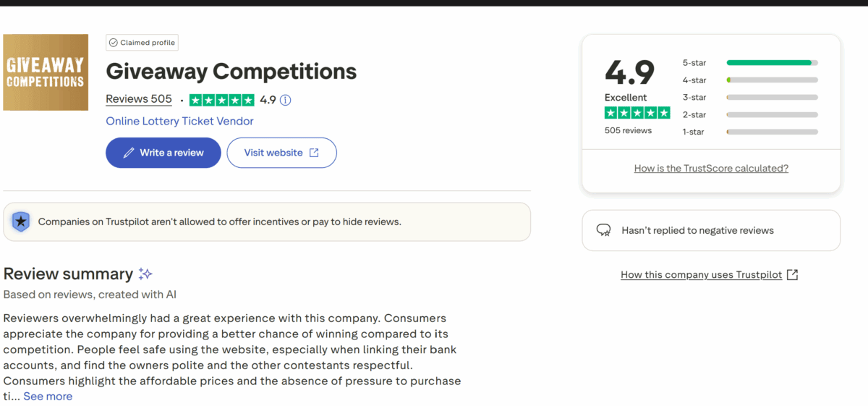The width and height of the screenshot is (868, 406).
Task: Open How is the TrustScore calculated link
Action: pyautogui.click(x=711, y=168)
